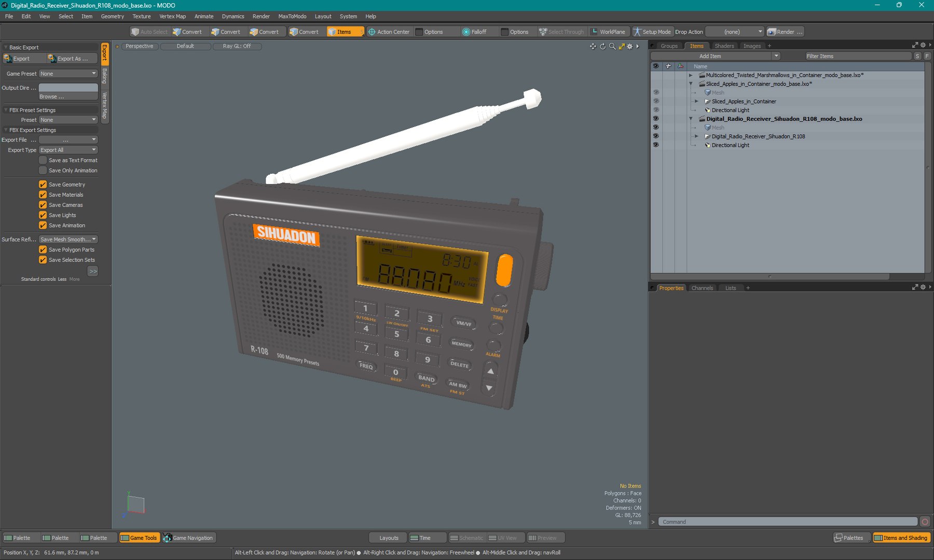Hide Digital_Radio_Receiver_Sihuadon_R108 group item visibility
Viewport: 934px width, 560px height.
click(x=656, y=136)
